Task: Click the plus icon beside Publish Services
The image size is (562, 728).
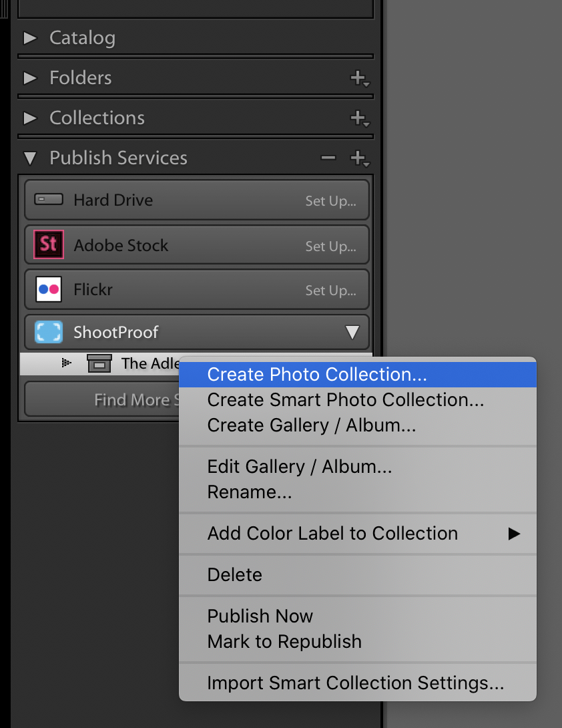Action: [x=359, y=158]
